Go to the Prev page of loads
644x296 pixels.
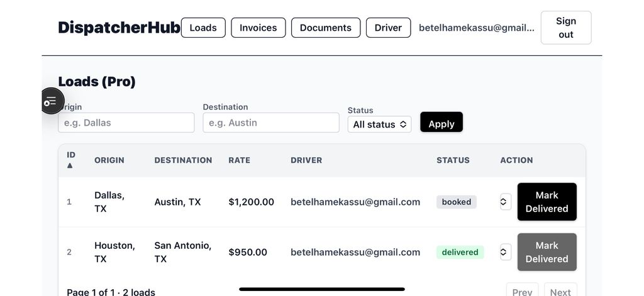click(522, 291)
